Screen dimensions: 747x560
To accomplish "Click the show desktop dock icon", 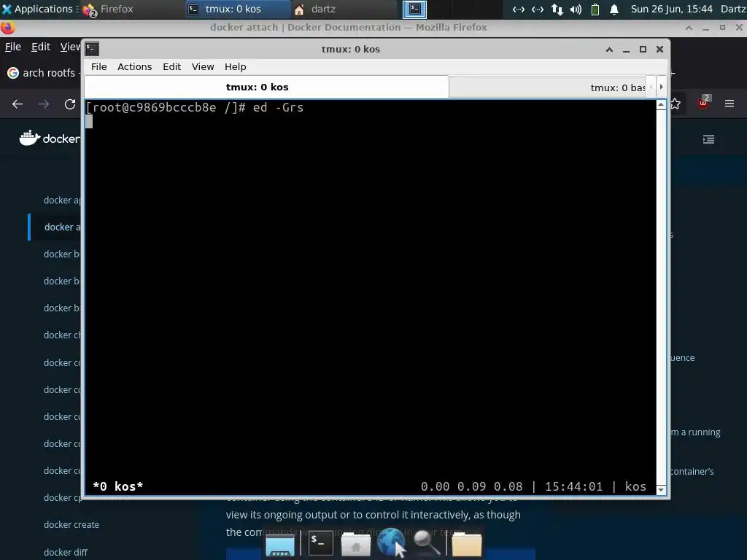I will pyautogui.click(x=280, y=545).
